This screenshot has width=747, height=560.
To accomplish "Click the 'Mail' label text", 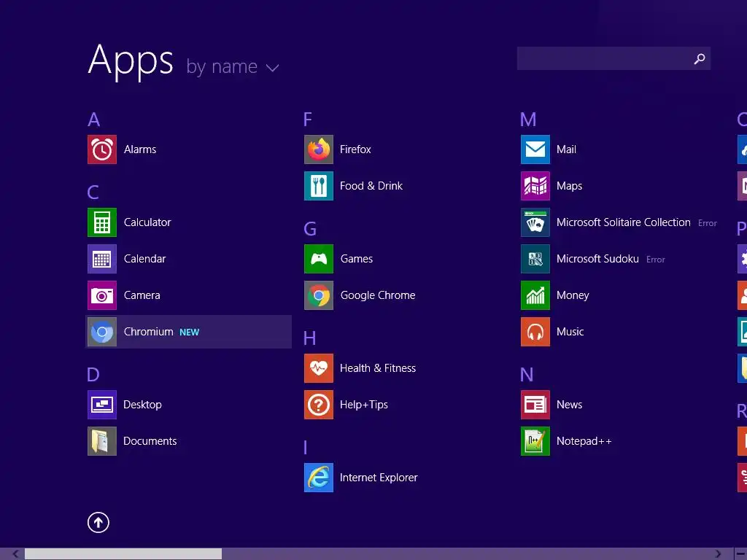I will tap(566, 149).
